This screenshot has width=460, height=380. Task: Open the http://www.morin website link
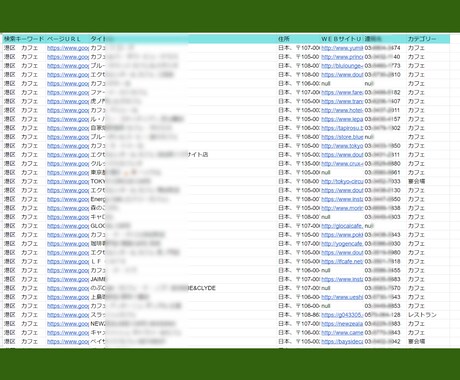342,208
